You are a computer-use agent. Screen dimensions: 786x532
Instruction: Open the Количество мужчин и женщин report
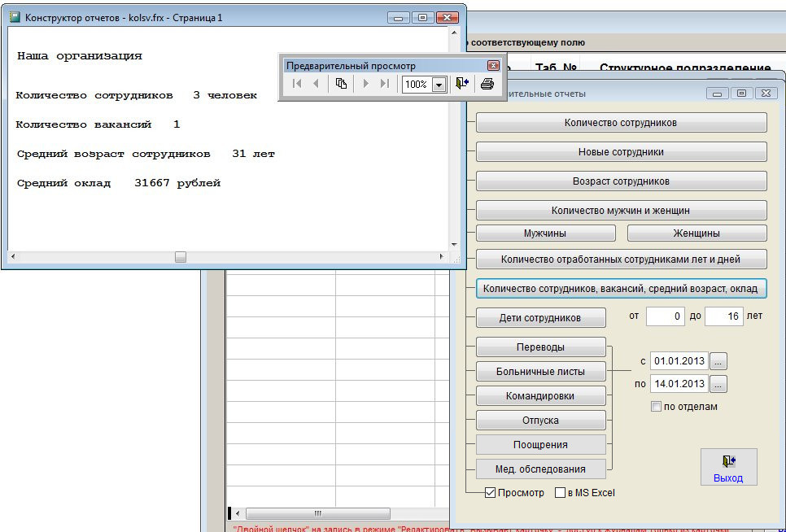pos(621,211)
